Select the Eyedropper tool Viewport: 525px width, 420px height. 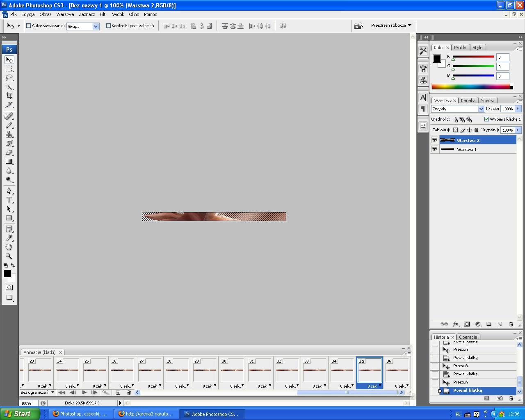9,238
